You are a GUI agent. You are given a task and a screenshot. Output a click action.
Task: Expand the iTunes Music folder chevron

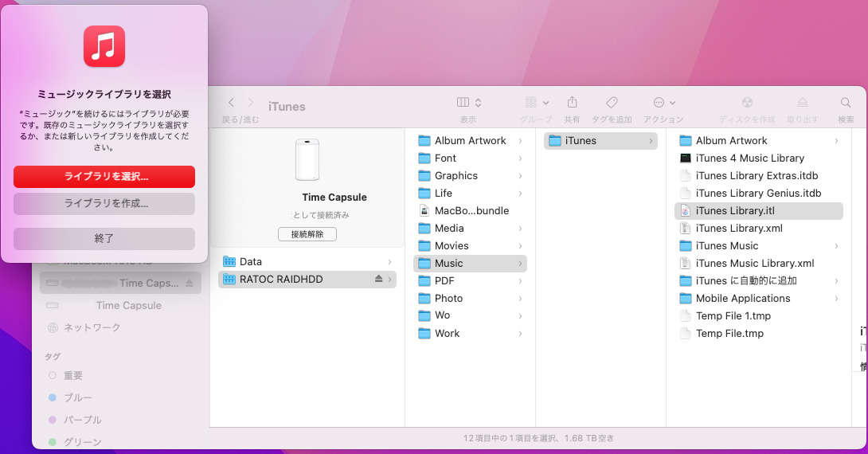tap(836, 246)
